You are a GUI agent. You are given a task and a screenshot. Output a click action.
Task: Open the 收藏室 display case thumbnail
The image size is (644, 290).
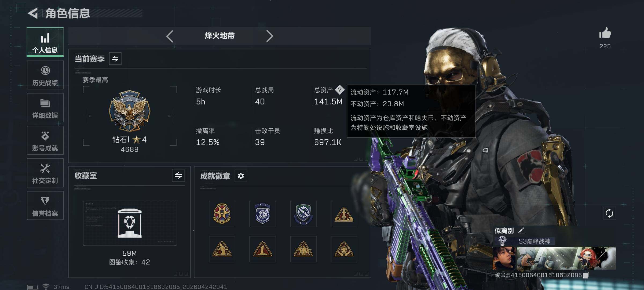(130, 223)
